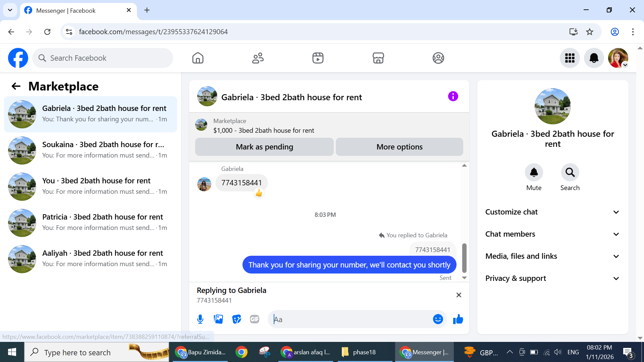Image resolution: width=644 pixels, height=362 pixels.
Task: Click the install app icon in address bar
Action: coord(574,32)
